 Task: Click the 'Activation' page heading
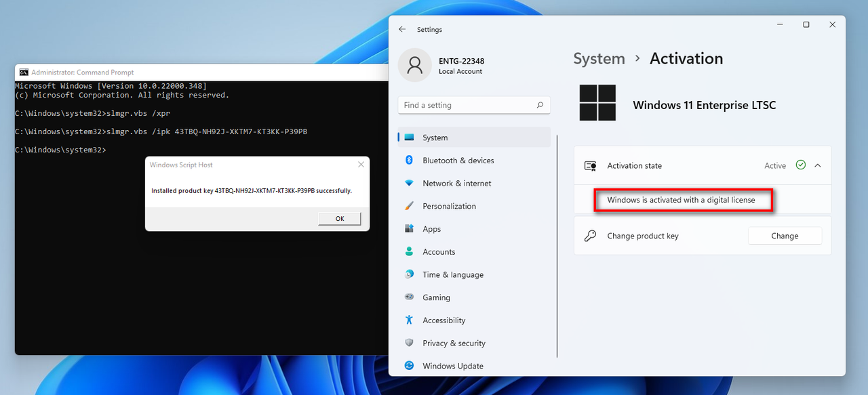coord(686,59)
